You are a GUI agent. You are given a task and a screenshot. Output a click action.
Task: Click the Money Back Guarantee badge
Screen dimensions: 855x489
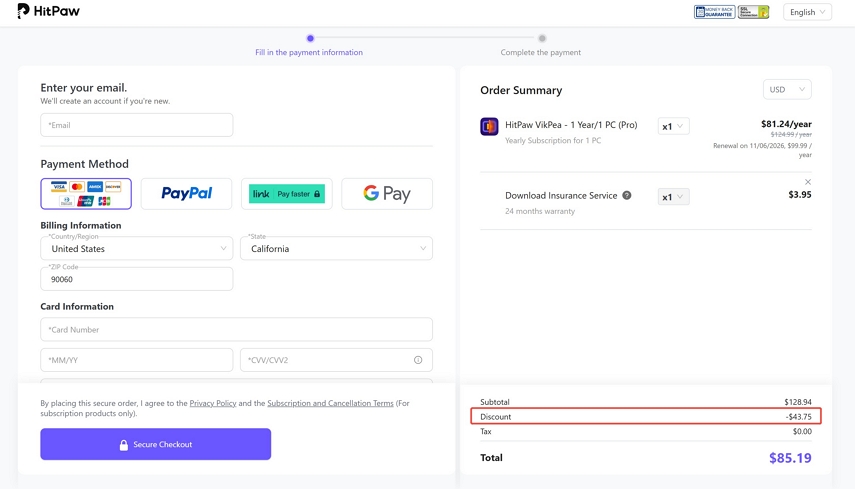714,12
